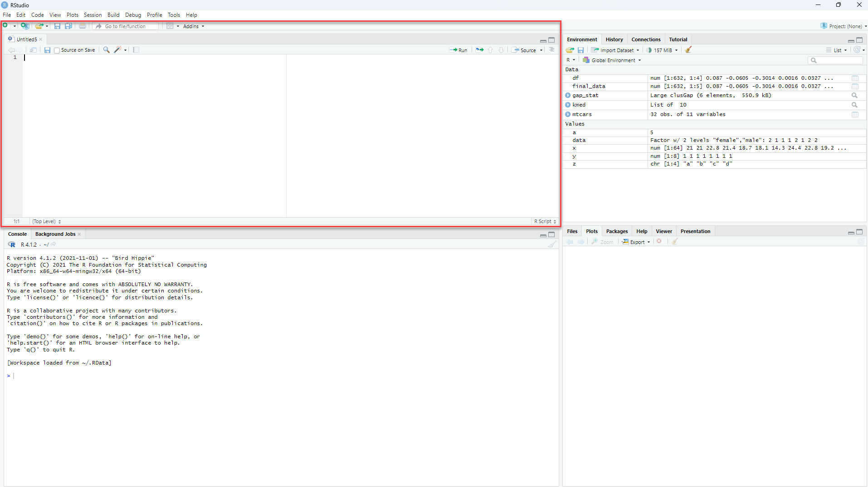
Task: Inspect the gap_stat object with its magnifier icon
Action: 854,95
